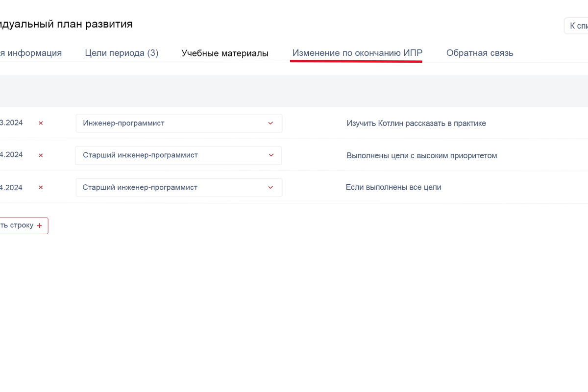The width and height of the screenshot is (588, 392).
Task: Expand the 'Инженер-программист' position dropdown
Action: 178,123
